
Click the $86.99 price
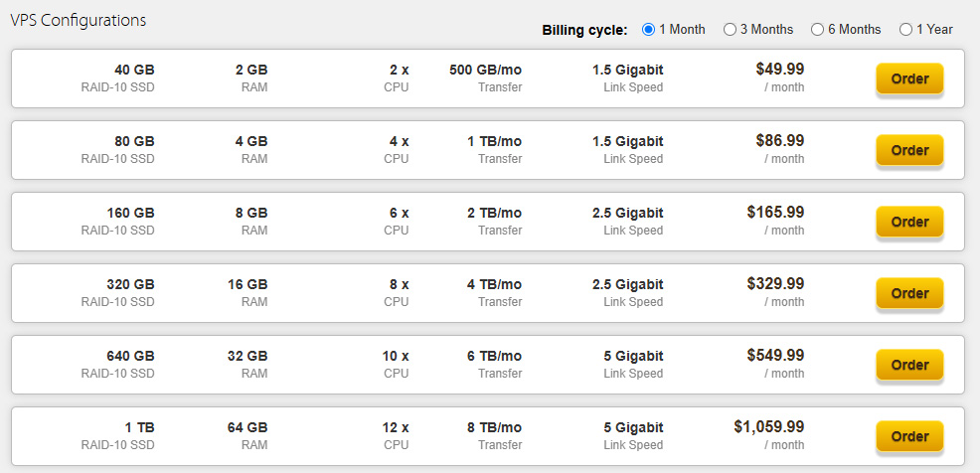tap(780, 140)
